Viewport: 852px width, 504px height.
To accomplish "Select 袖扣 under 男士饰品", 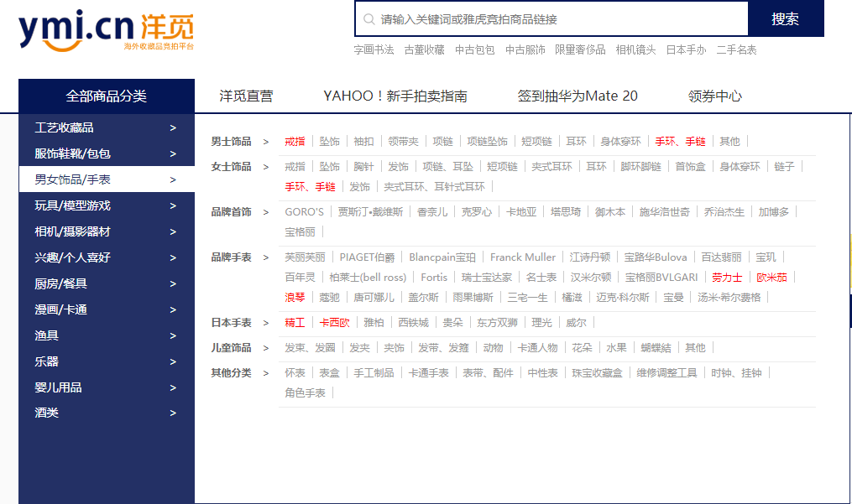I will pyautogui.click(x=363, y=142).
